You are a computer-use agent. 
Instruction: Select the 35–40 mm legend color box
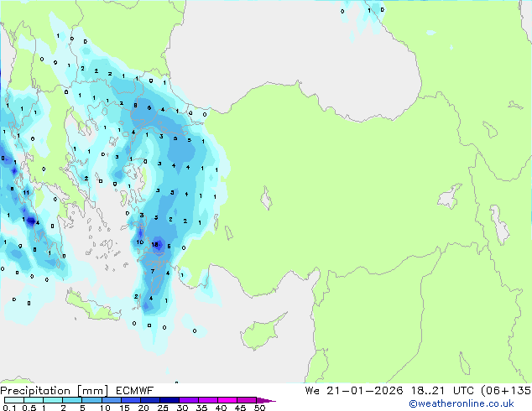[x=208, y=400]
